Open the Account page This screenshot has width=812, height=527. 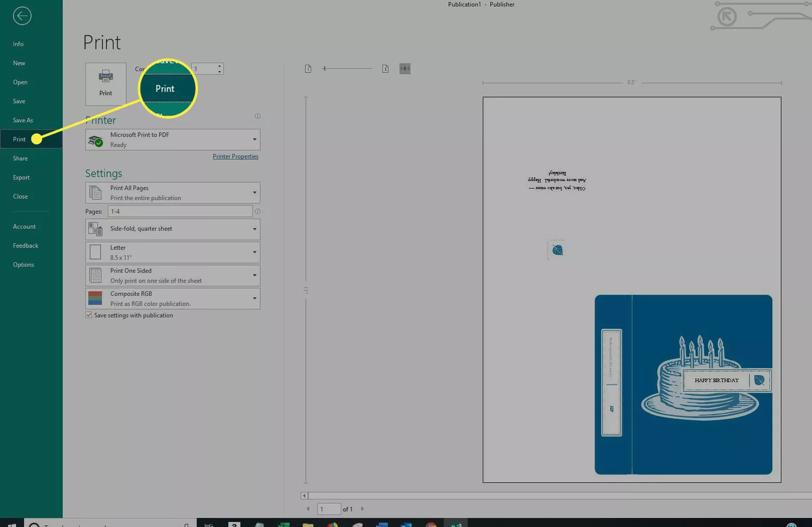coord(24,227)
